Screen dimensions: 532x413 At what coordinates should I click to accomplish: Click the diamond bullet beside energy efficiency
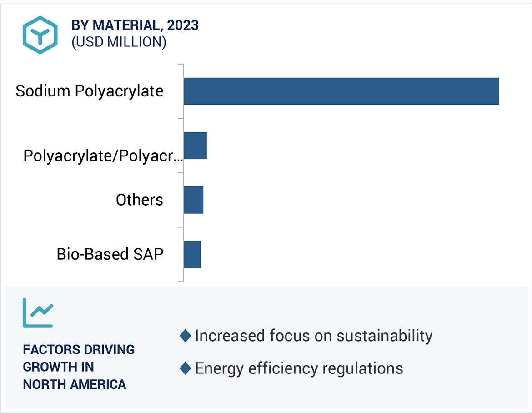point(185,368)
